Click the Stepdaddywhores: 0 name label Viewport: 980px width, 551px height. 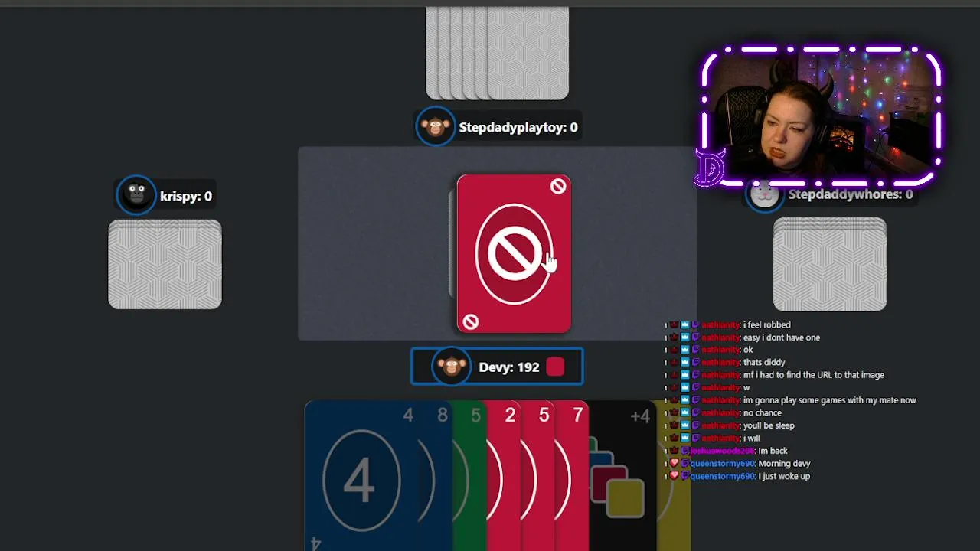(851, 194)
